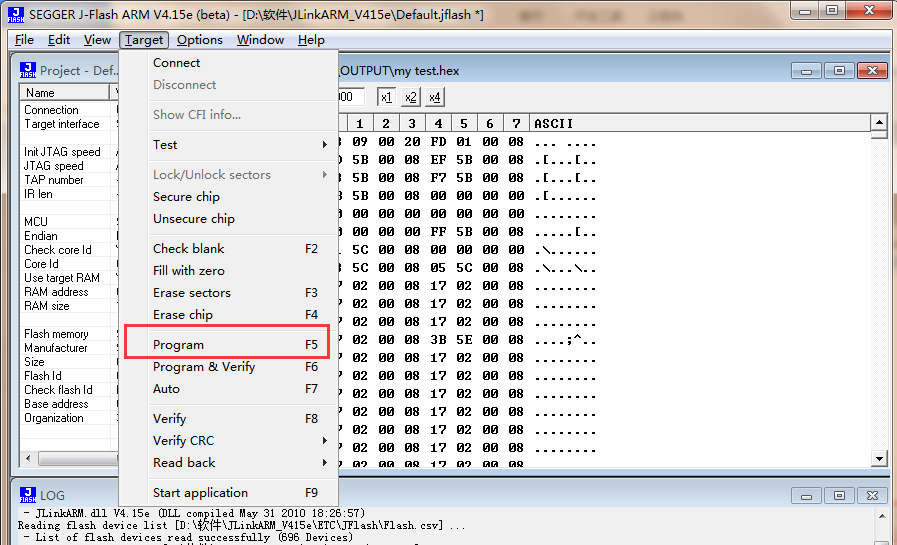Select the Target interface row

point(69,124)
